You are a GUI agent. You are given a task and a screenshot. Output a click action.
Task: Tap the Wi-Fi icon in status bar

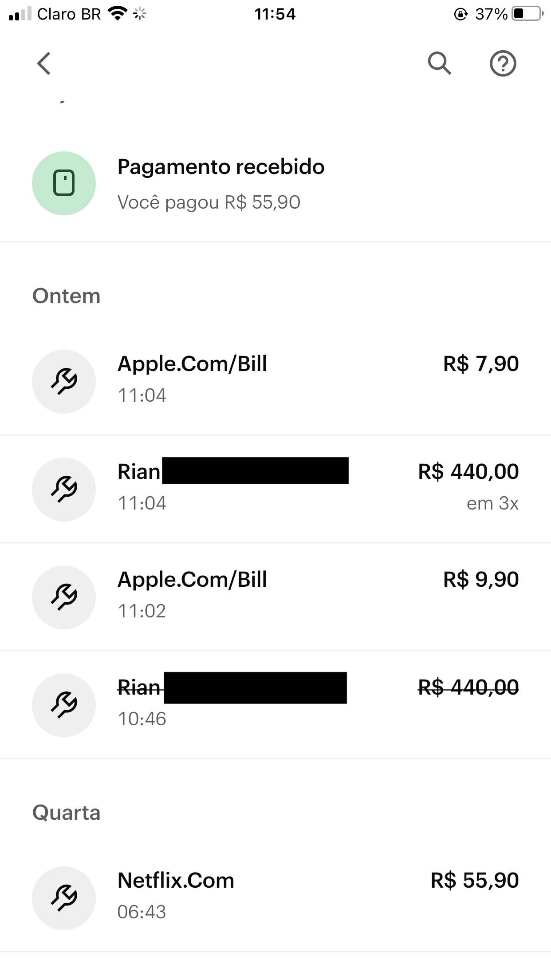118,14
